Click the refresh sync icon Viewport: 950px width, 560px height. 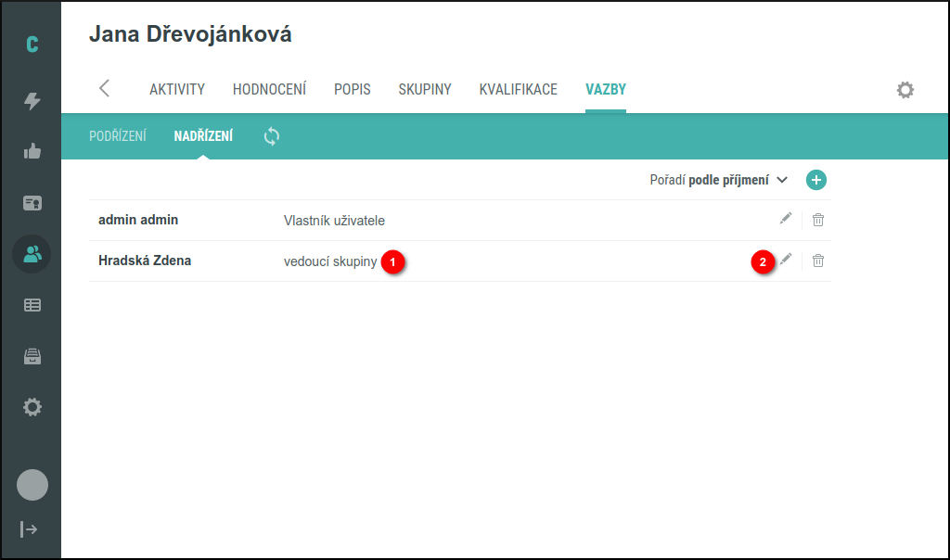click(x=272, y=136)
